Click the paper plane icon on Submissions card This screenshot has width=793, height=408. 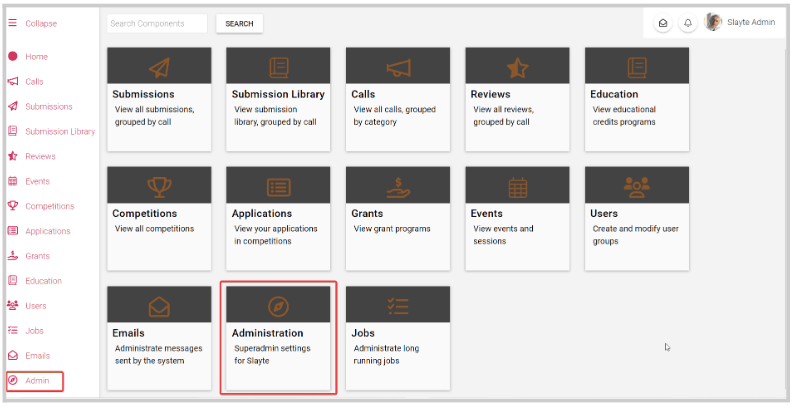159,67
